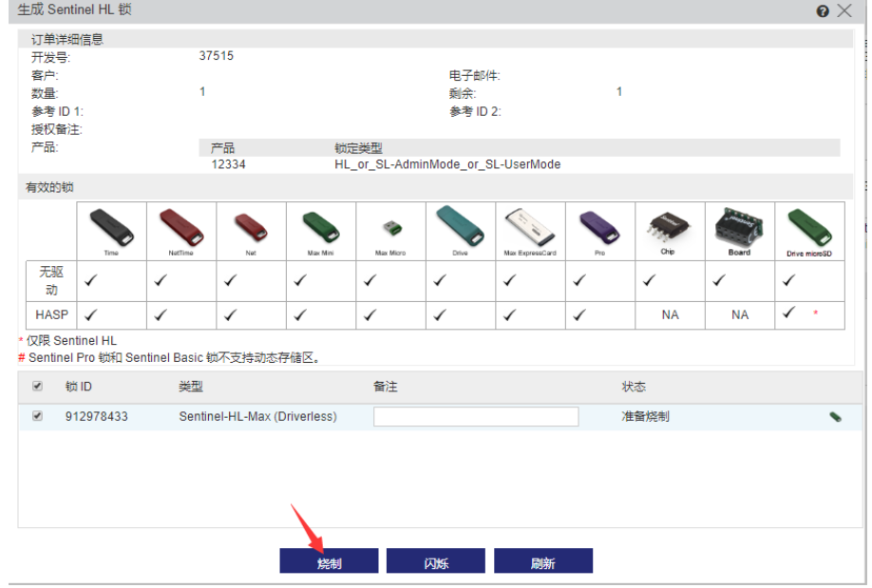Open help via the question mark icon
The width and height of the screenshot is (872, 588).
pyautogui.click(x=823, y=10)
